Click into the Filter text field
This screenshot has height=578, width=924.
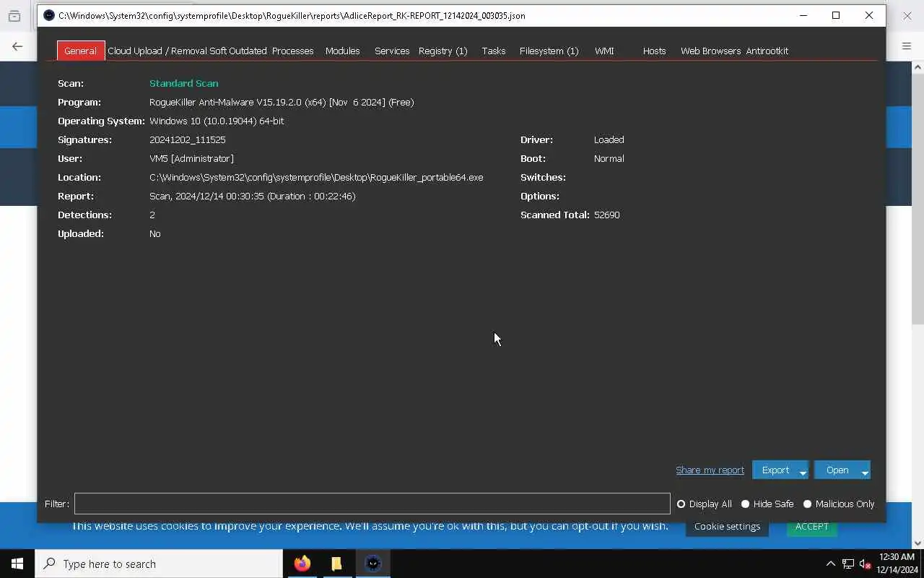pyautogui.click(x=372, y=504)
